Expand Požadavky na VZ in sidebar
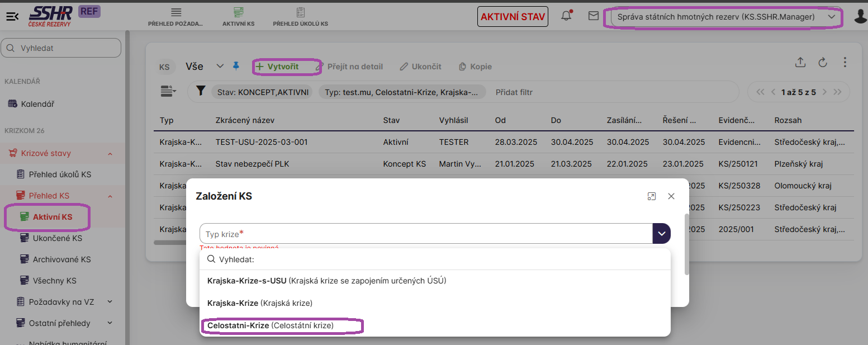 pyautogui.click(x=110, y=302)
